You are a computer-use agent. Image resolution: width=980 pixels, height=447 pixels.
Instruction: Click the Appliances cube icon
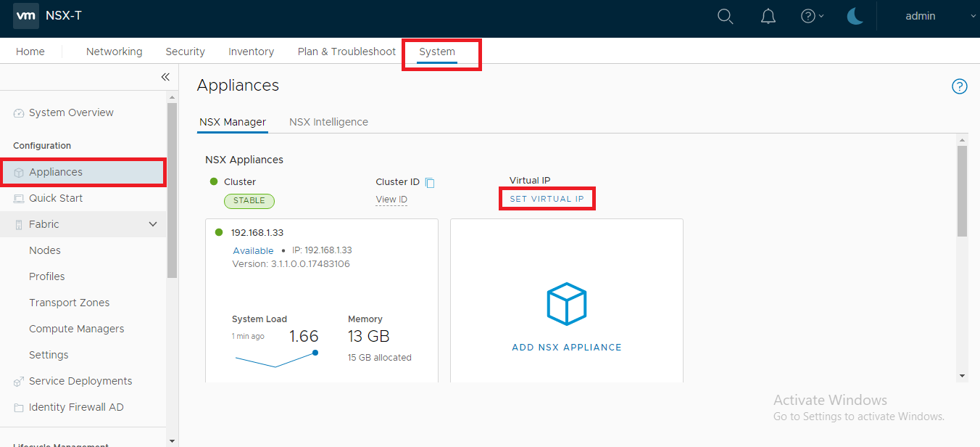pyautogui.click(x=19, y=173)
